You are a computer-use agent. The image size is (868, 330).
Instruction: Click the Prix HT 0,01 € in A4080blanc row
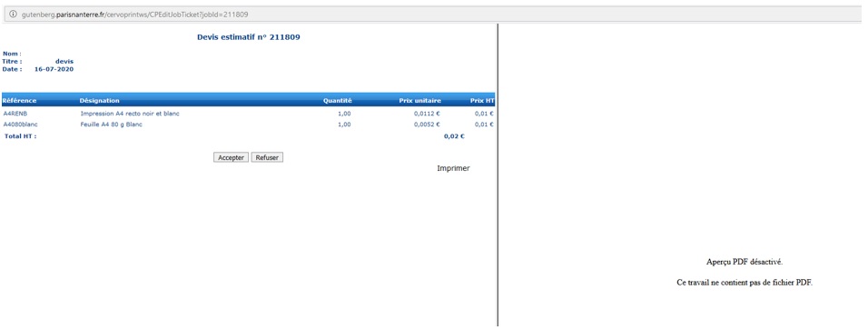pyautogui.click(x=484, y=125)
